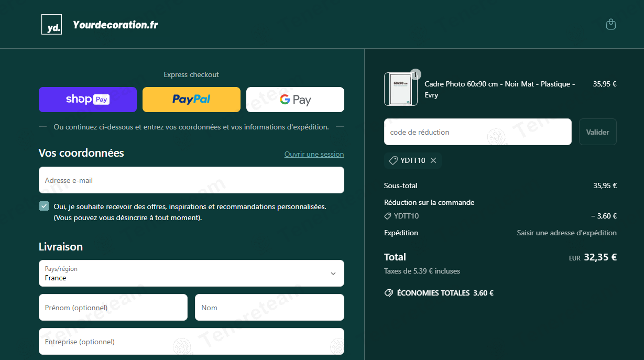Click the Sous-total label

pyautogui.click(x=401, y=186)
